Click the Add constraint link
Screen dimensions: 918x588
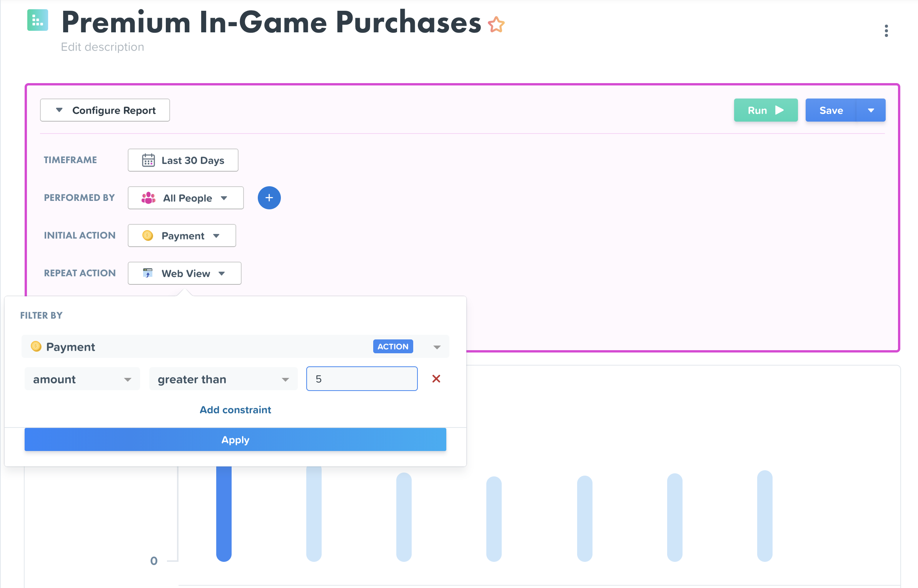point(235,410)
